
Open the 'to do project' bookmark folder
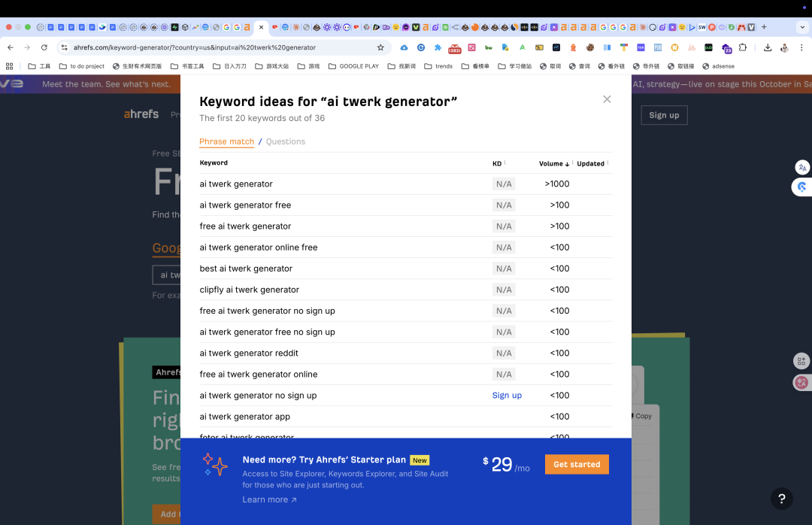tap(82, 66)
